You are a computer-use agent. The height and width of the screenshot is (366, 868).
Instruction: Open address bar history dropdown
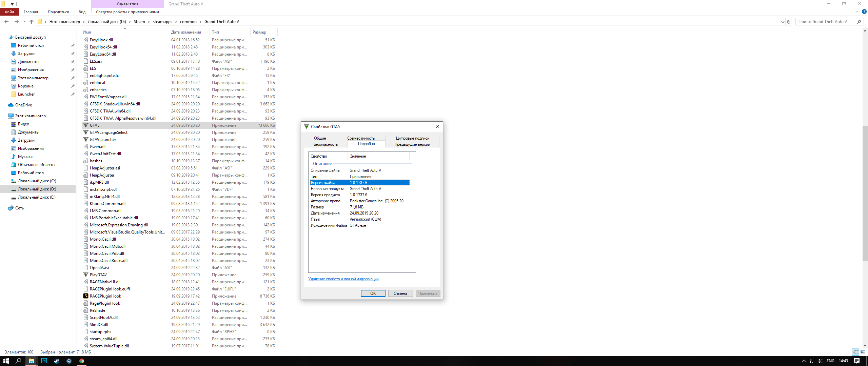click(783, 22)
